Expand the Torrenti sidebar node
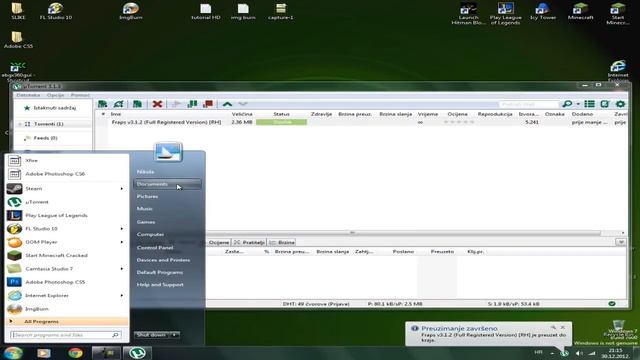Screen dimensions: 640x360 [x=19, y=124]
